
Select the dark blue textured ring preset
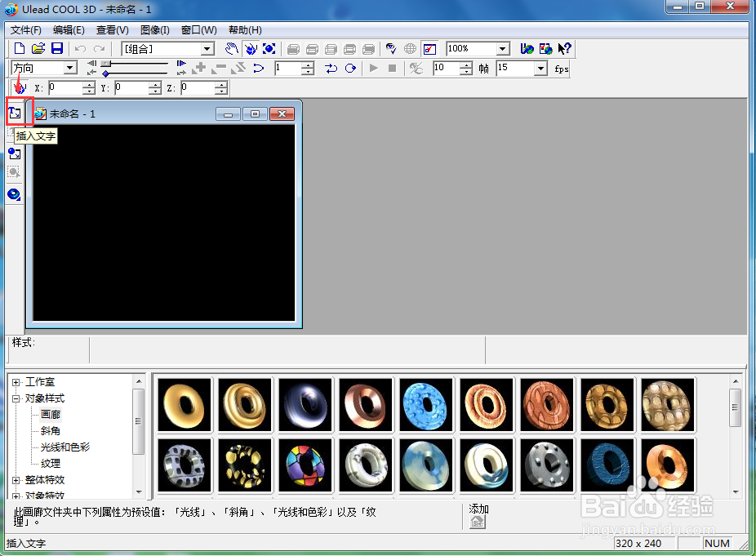tap(607, 465)
